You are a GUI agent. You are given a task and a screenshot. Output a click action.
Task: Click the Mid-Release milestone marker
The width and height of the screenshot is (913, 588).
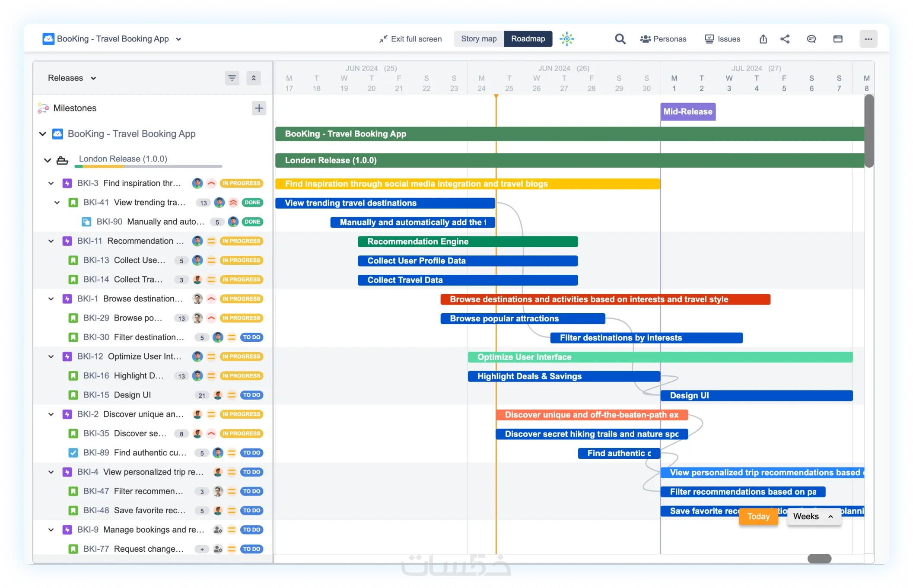tap(687, 111)
